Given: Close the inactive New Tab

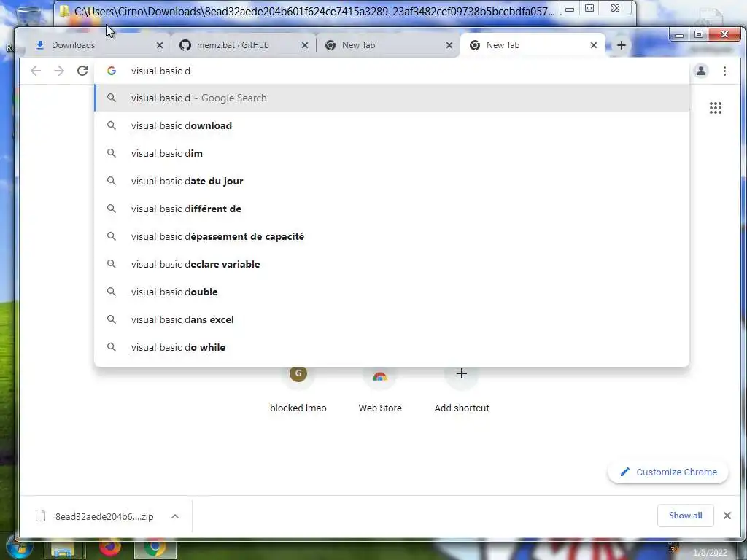Looking at the screenshot, I should [449, 45].
